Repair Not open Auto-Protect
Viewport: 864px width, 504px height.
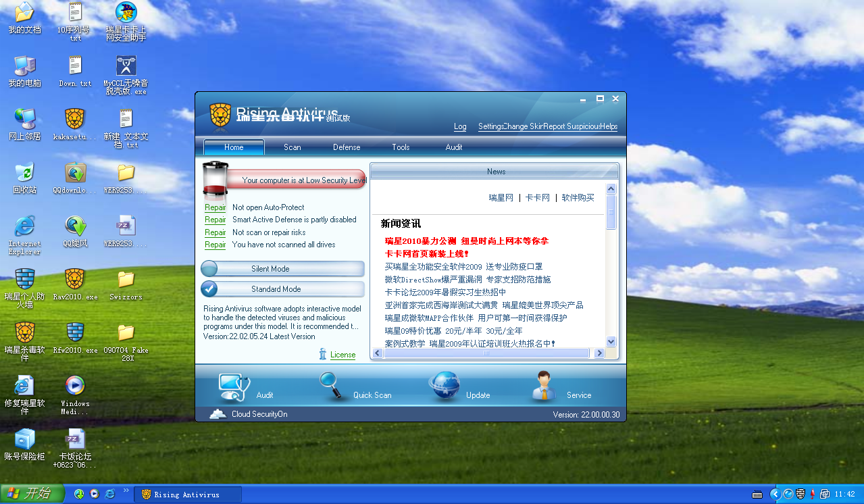coord(215,207)
